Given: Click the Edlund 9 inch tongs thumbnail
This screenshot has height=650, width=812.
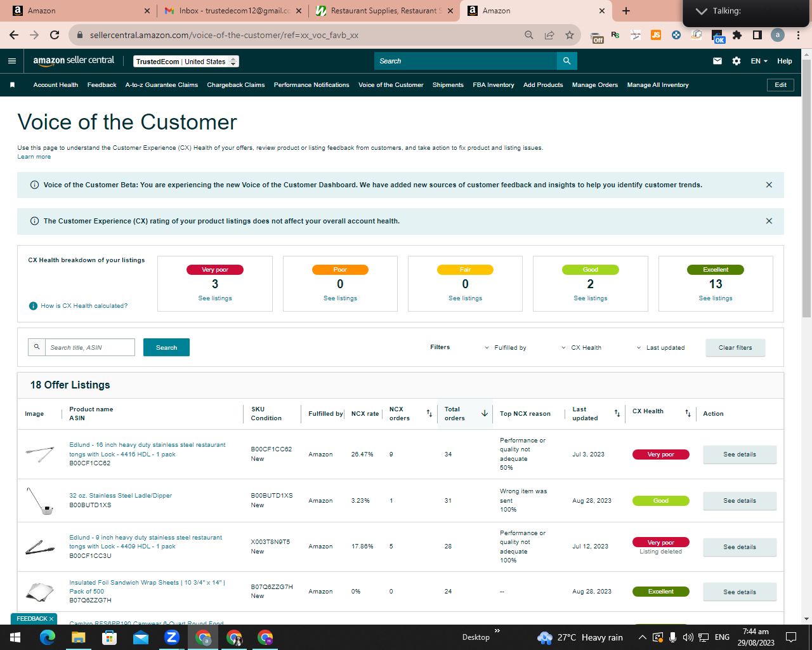Looking at the screenshot, I should tap(39, 547).
